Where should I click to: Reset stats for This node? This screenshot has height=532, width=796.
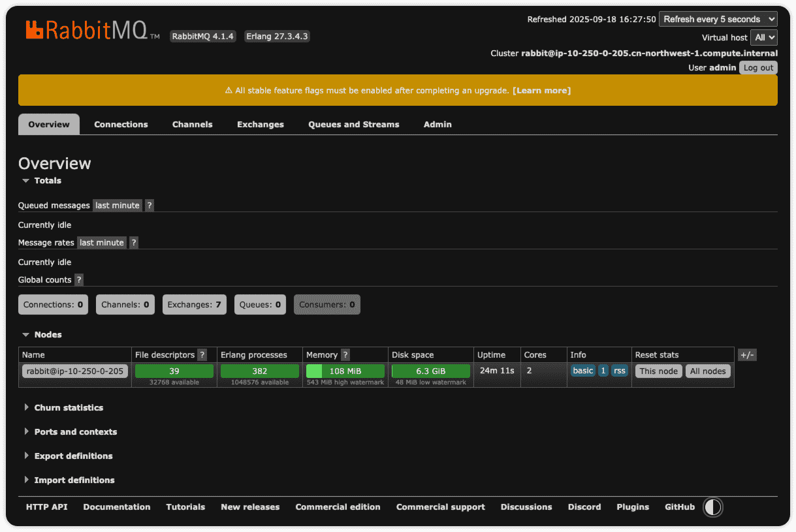(x=659, y=371)
